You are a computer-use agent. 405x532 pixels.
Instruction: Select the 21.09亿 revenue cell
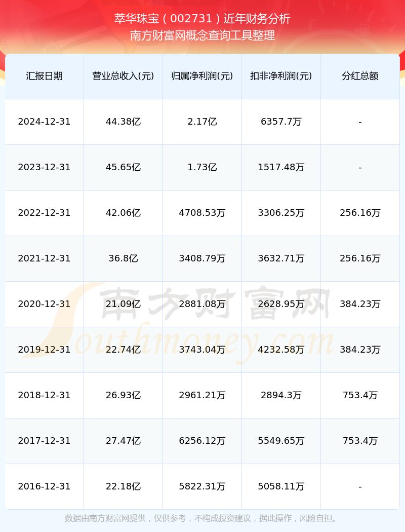[124, 304]
